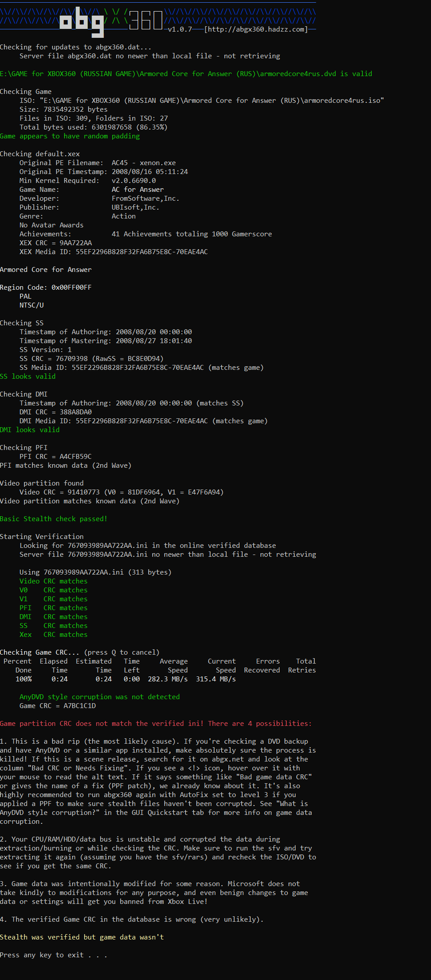This screenshot has width=431, height=980.
Task: Click 'Timestamp of Mastering: 2008/08/27 18:01:40'
Action: (106, 341)
